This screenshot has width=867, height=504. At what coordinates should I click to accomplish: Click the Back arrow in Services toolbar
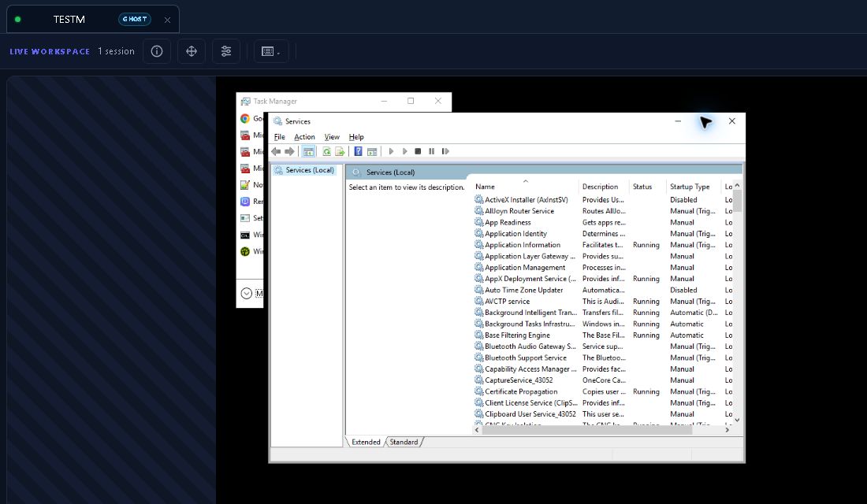point(276,151)
